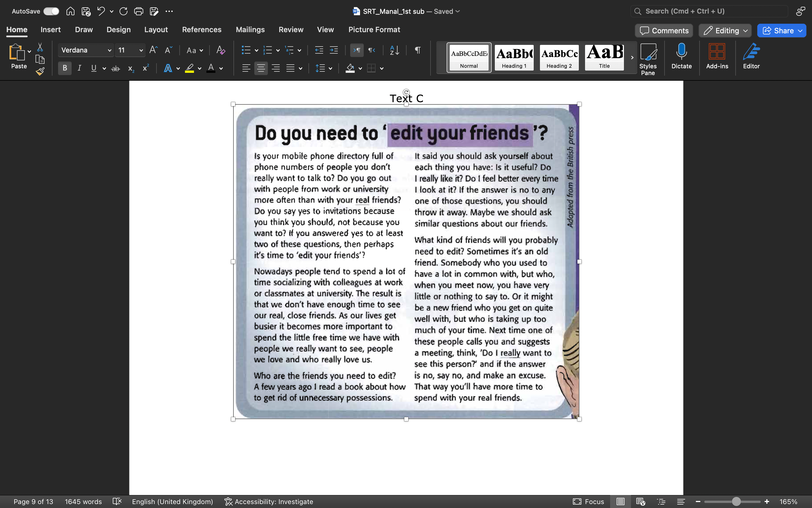
Task: Select center alignment
Action: 261,68
